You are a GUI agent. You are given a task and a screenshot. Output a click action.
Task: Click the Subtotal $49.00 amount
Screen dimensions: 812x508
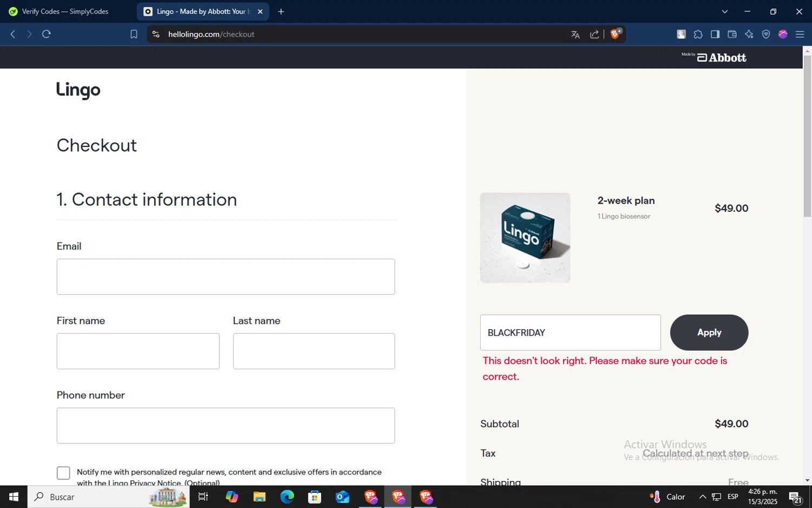coord(731,424)
